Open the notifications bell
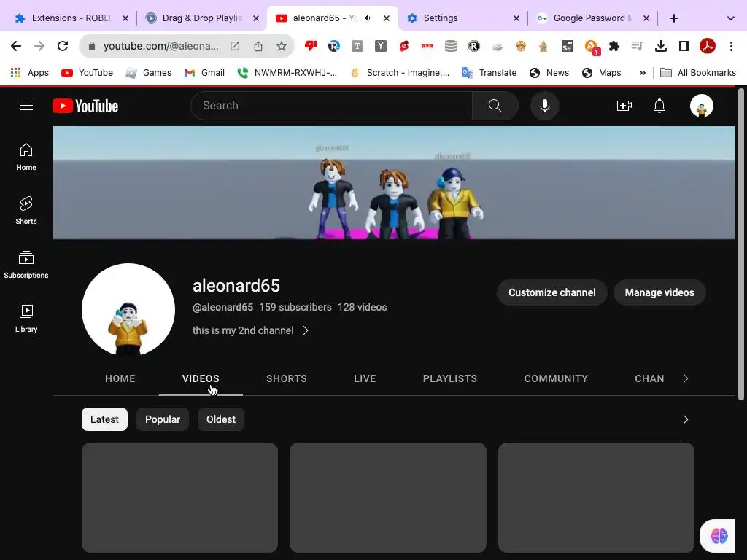 click(659, 106)
